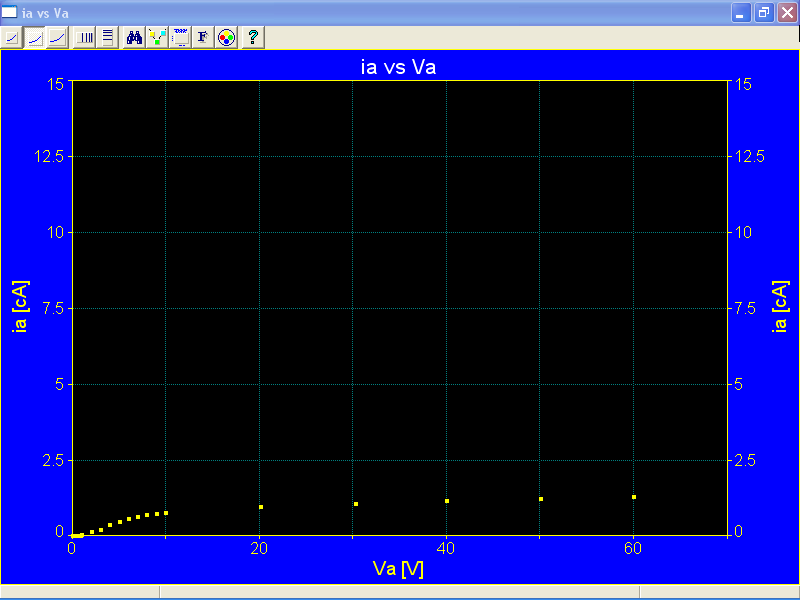This screenshot has height=600, width=800.
Task: Select the small plot size icon
Action: tap(12, 38)
